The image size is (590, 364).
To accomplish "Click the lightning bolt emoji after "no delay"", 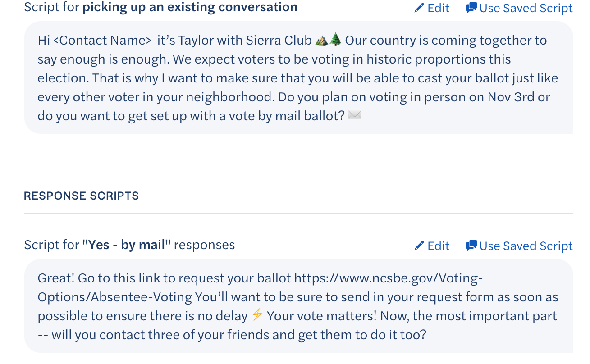I will point(257,316).
